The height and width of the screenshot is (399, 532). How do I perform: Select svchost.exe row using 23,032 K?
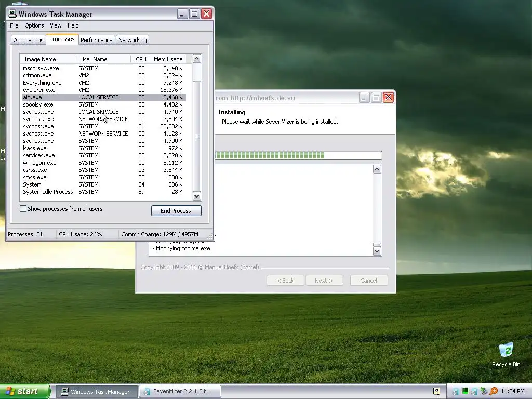(x=104, y=126)
